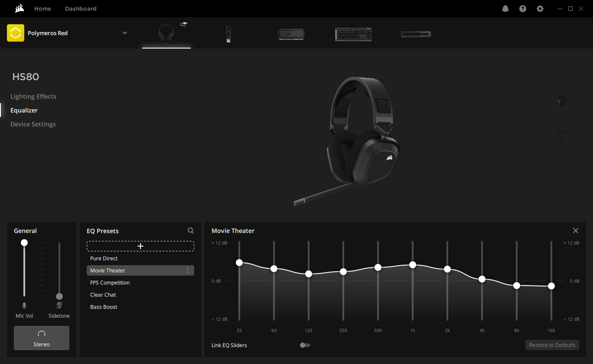The height and width of the screenshot is (364, 593).
Task: Click the Polymeros Red yellow profile icon
Action: tap(16, 33)
